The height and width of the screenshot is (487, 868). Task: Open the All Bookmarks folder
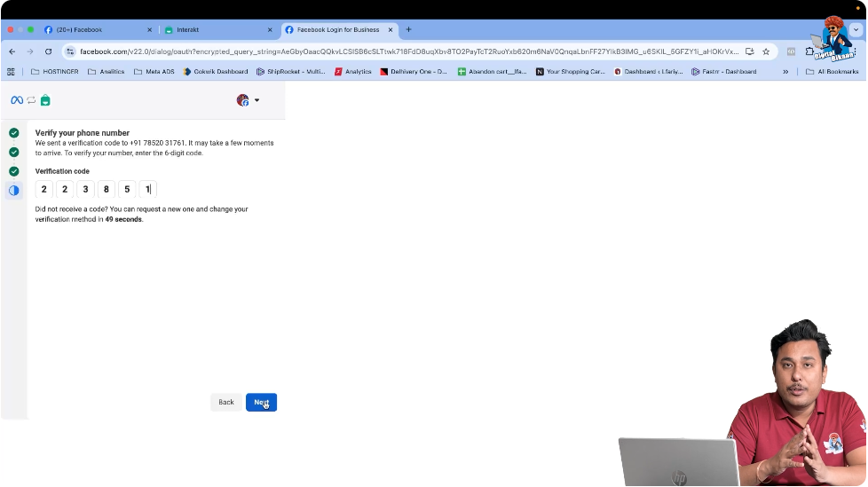(832, 71)
